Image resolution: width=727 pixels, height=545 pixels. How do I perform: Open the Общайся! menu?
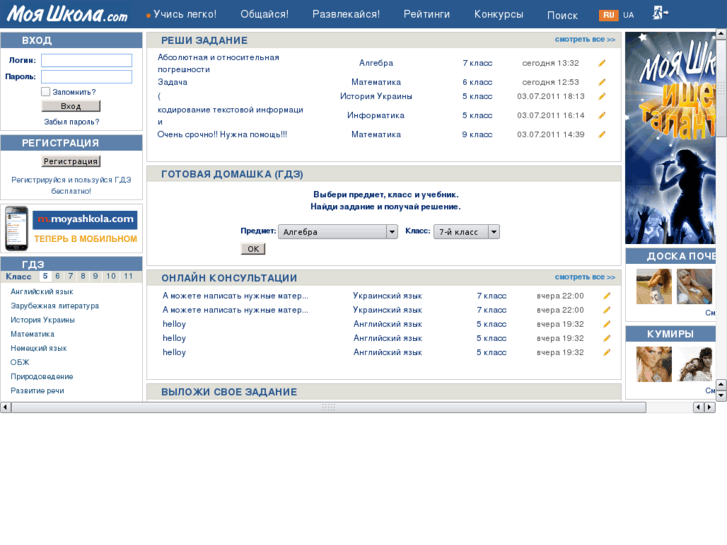click(264, 14)
